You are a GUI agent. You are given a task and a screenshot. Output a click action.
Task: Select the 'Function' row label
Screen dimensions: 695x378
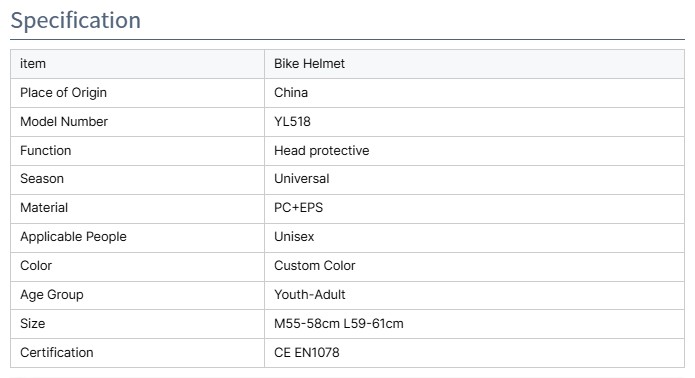[46, 151]
